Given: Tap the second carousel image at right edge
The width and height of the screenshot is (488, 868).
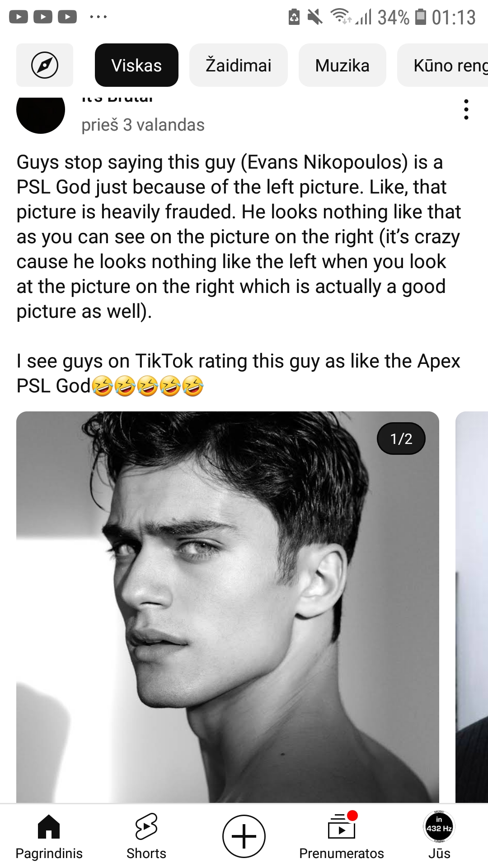Looking at the screenshot, I should pos(472,607).
